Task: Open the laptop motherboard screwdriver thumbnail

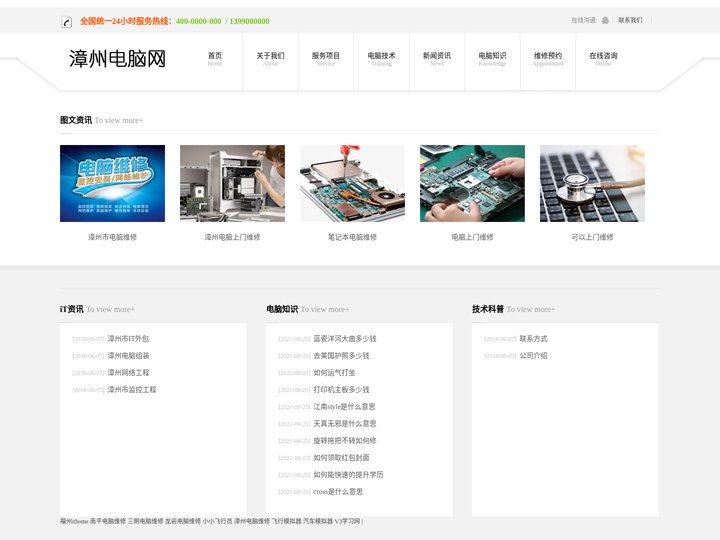Action: tap(352, 183)
